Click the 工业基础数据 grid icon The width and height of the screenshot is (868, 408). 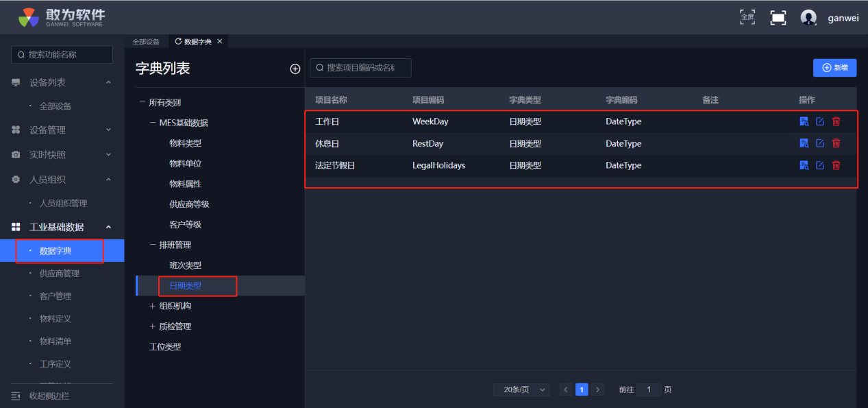[x=16, y=227]
